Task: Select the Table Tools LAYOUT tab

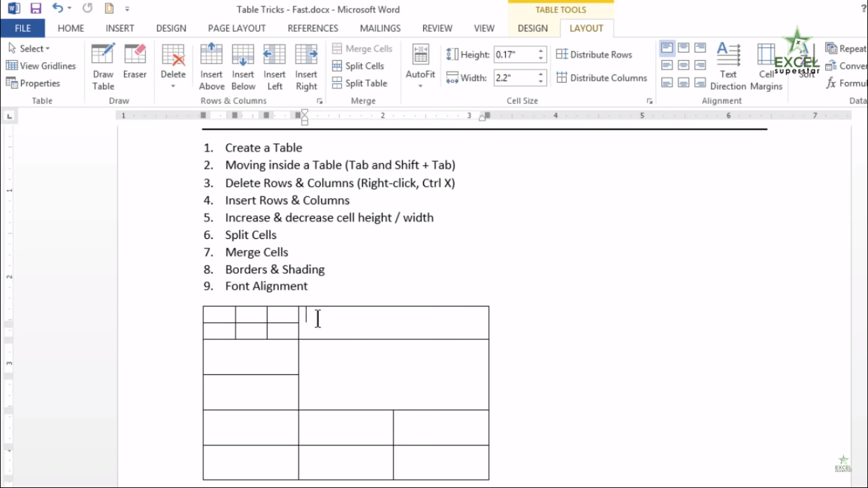Action: (587, 28)
